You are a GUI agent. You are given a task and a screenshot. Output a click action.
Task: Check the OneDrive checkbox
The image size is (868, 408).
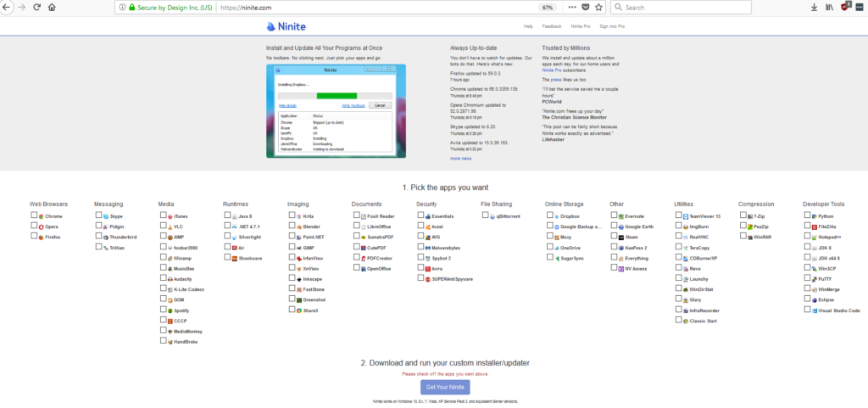tap(549, 247)
